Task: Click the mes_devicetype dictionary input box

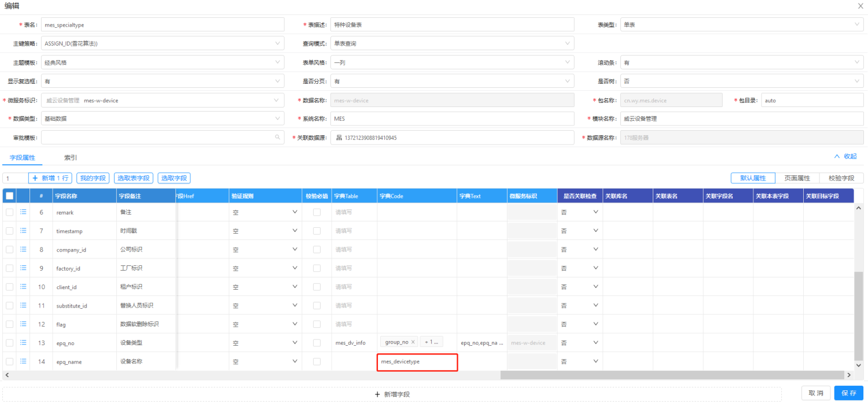Action: 417,361
